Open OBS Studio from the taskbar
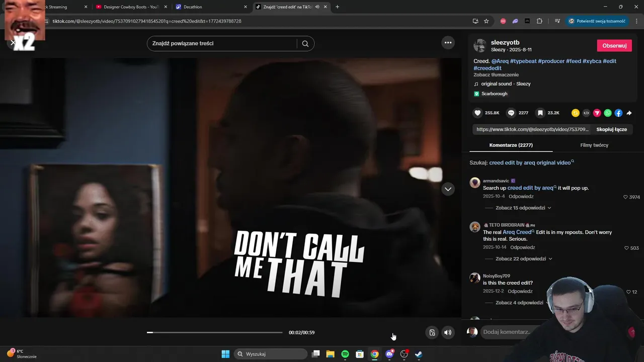The height and width of the screenshot is (362, 644). pyautogui.click(x=404, y=354)
